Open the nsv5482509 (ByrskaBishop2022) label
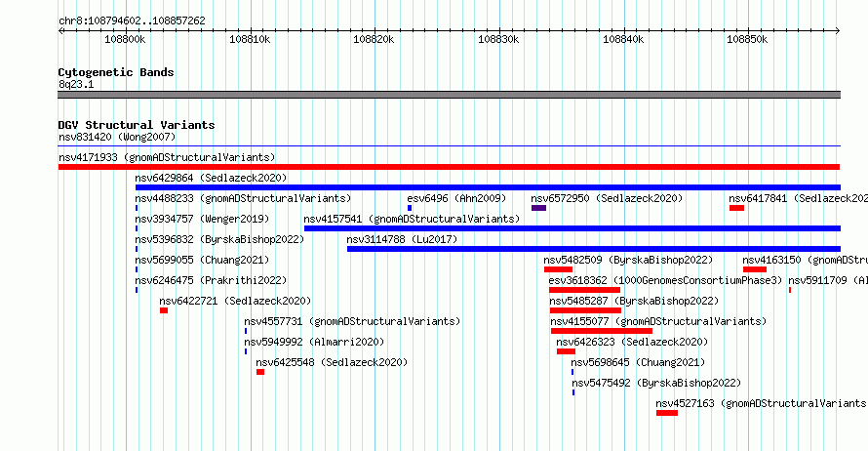The height and width of the screenshot is (451, 868). click(628, 260)
